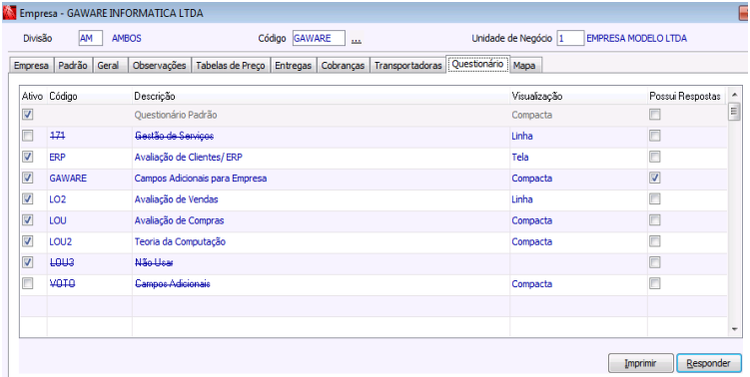Click the Imprimir button
The height and width of the screenshot is (377, 750).
(x=640, y=363)
